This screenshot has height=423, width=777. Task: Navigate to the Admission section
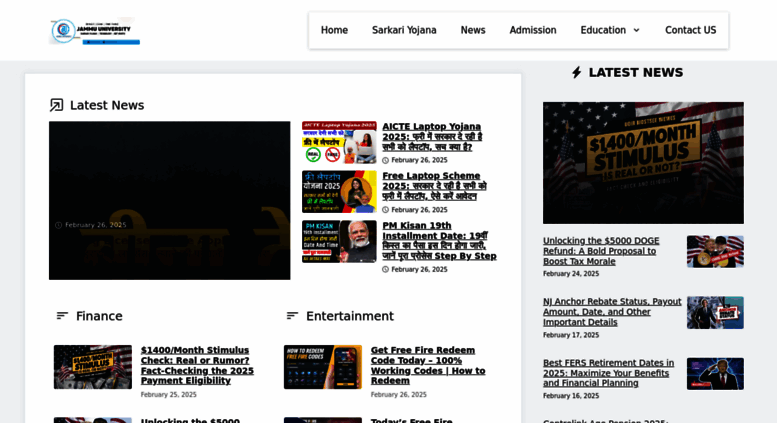[x=533, y=30]
